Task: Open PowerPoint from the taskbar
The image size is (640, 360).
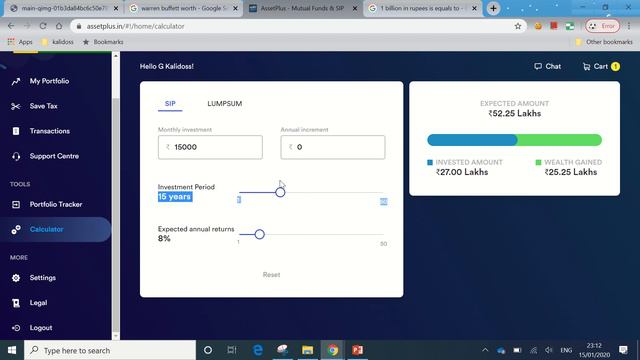Action: click(x=357, y=350)
